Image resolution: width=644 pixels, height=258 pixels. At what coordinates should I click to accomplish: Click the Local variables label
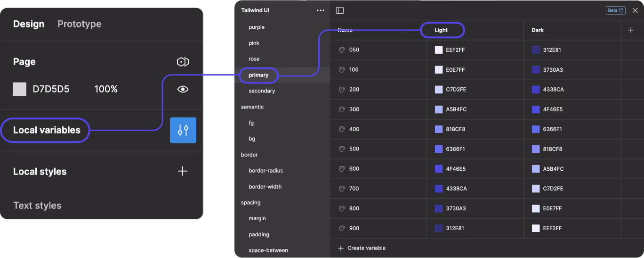47,130
